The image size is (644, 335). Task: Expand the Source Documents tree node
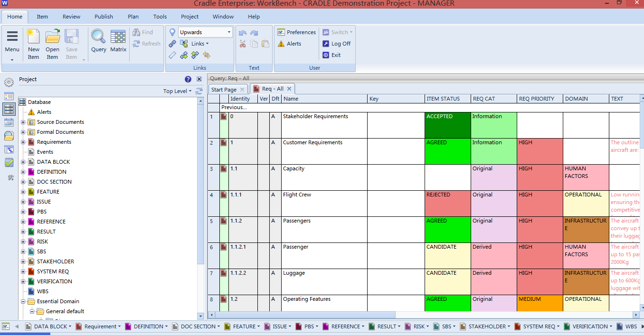[23, 122]
